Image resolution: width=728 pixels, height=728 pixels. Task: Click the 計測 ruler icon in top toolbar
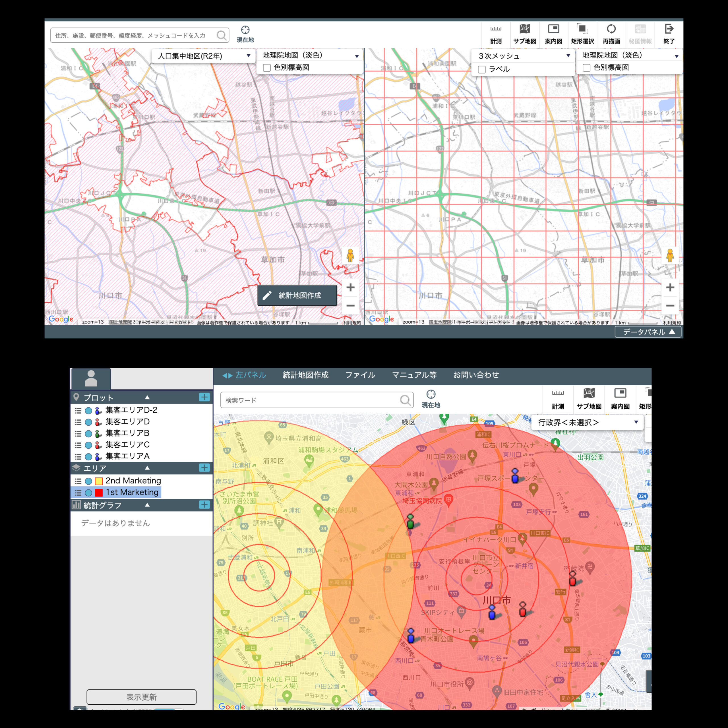coord(495,29)
